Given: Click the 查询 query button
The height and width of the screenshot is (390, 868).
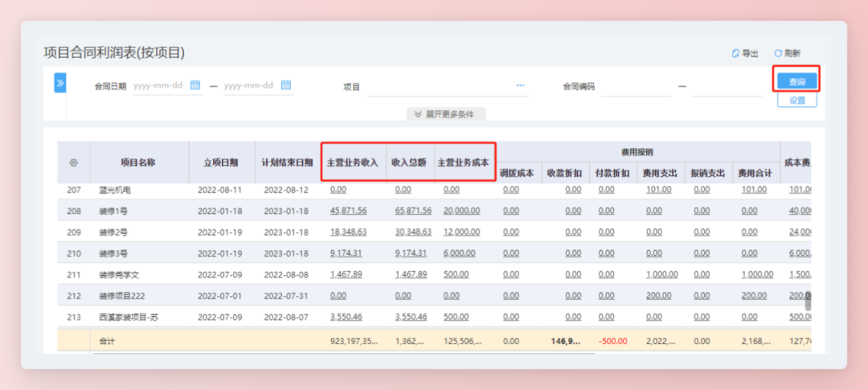Looking at the screenshot, I should pos(796,81).
